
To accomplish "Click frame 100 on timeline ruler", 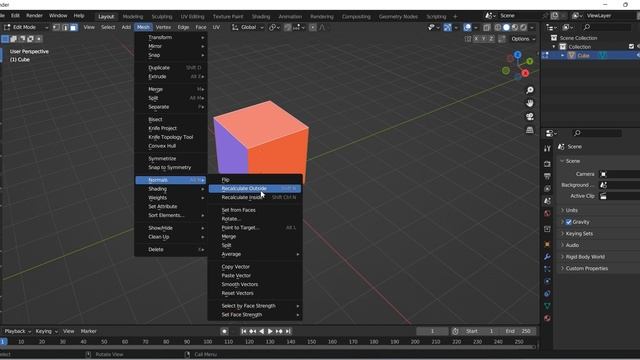I will pos(208,342).
